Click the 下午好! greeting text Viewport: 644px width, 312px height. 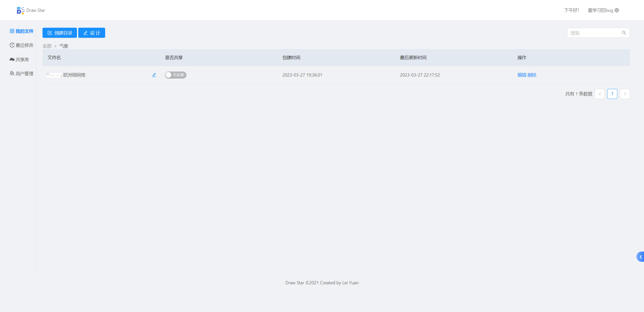coord(572,10)
